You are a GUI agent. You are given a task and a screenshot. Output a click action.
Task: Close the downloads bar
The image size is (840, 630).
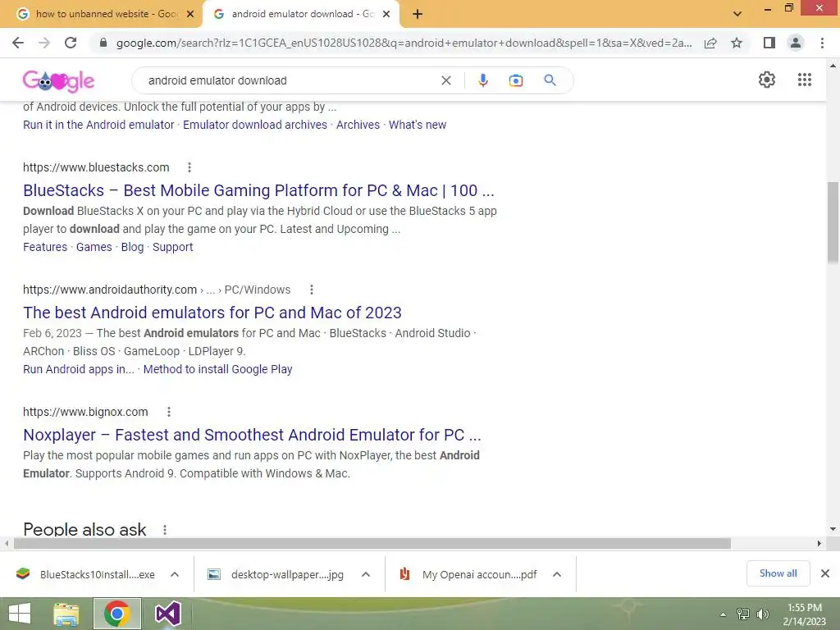825,573
